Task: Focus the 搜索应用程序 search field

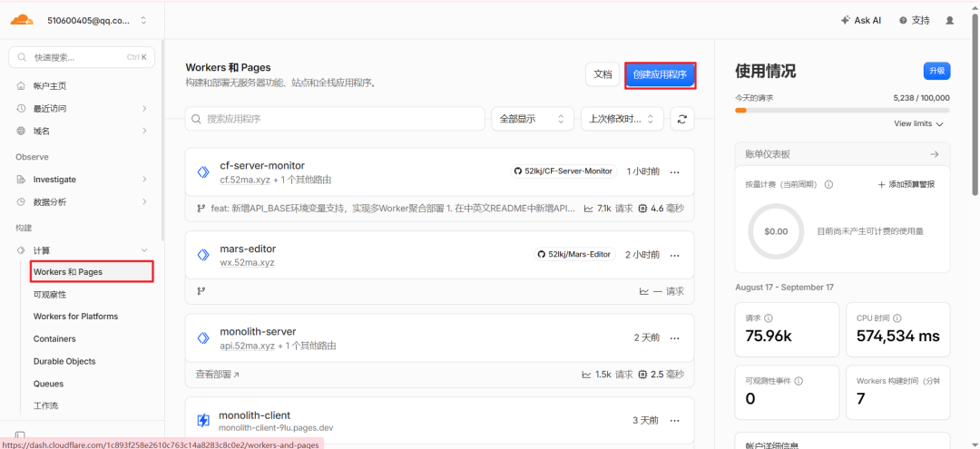Action: tap(335, 119)
